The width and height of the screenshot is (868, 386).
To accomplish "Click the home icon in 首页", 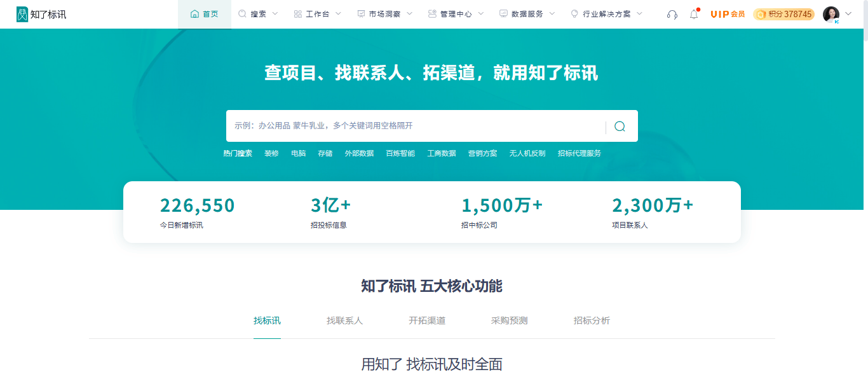I will [x=194, y=14].
